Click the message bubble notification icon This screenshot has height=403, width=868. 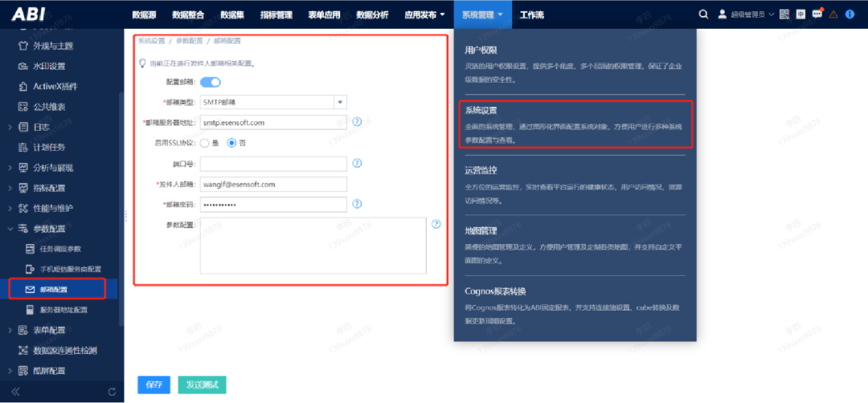[x=817, y=14]
